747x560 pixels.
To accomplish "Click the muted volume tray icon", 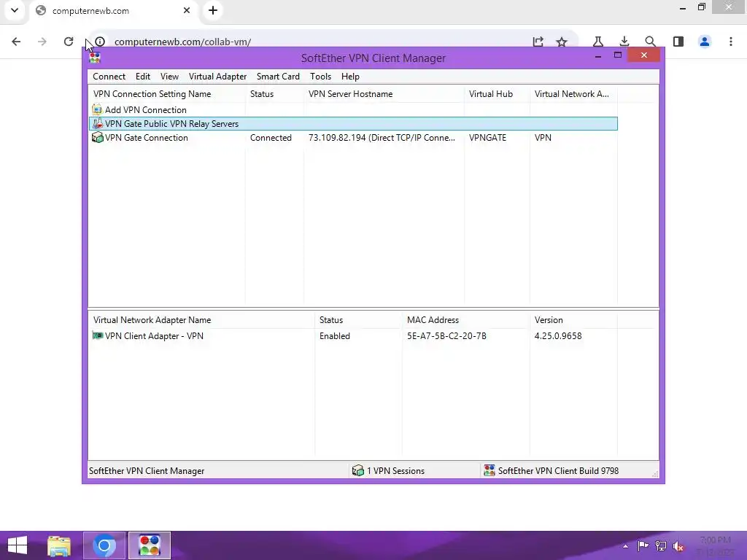I will point(678,546).
